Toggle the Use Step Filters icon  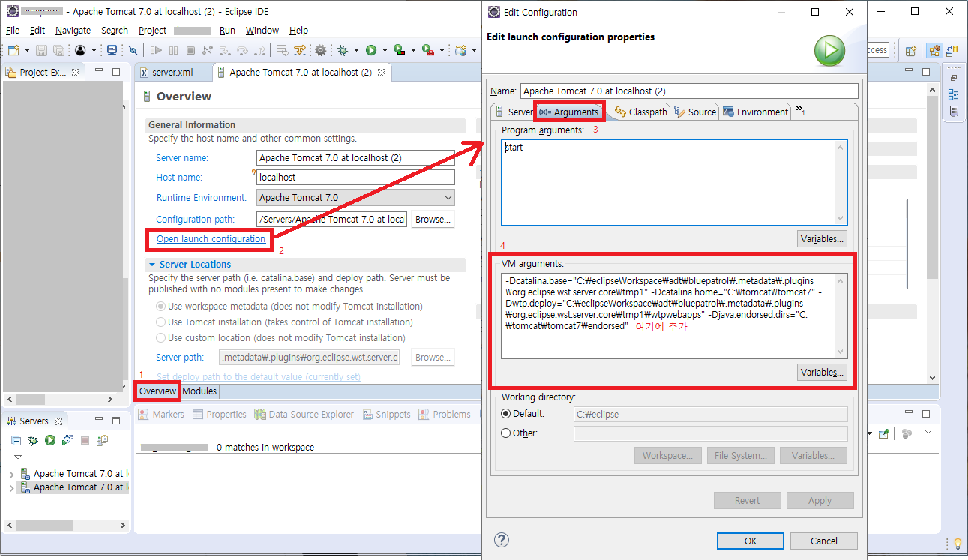299,50
